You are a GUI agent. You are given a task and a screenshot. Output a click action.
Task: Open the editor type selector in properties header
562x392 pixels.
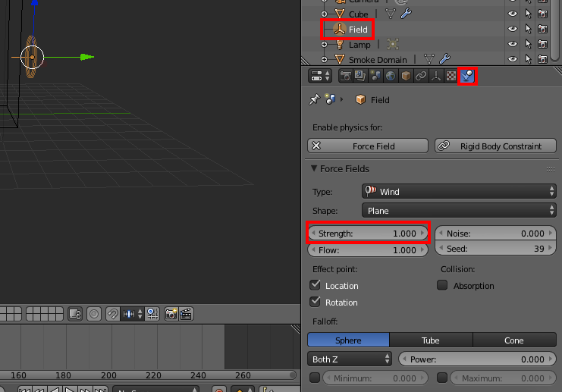(320, 76)
